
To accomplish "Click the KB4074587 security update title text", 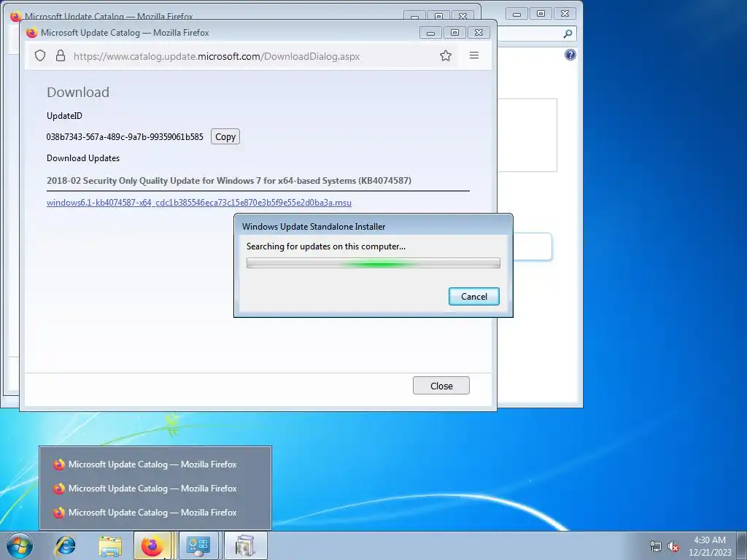I will tap(229, 181).
